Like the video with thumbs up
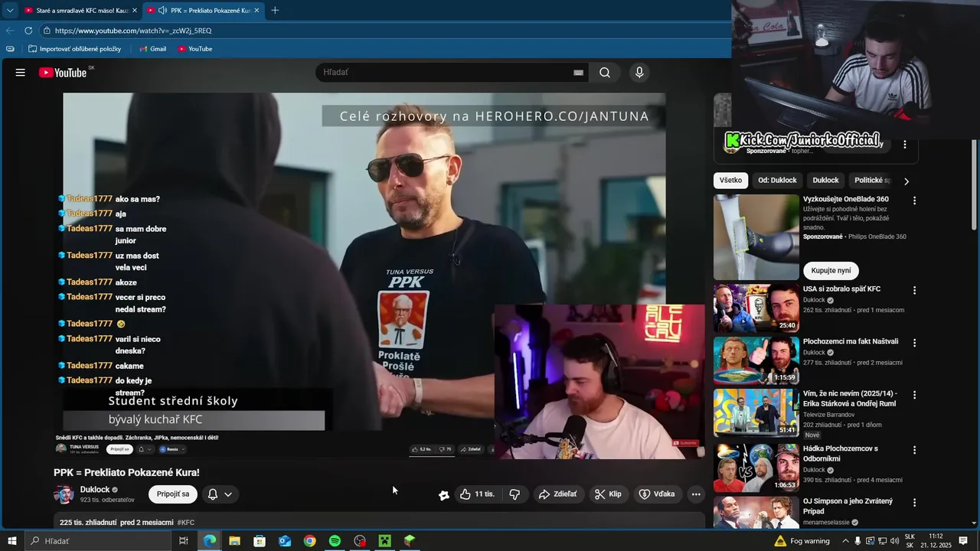The width and height of the screenshot is (980, 551). click(477, 494)
